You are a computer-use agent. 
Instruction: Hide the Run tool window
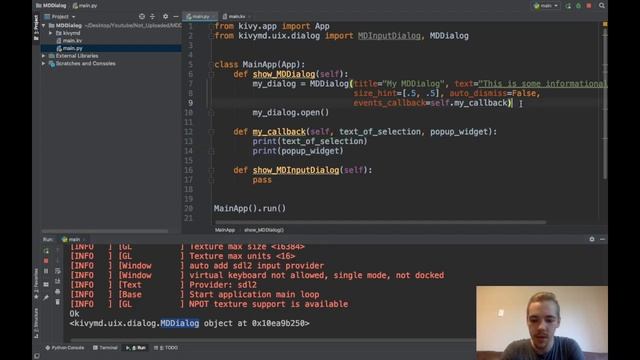click(x=602, y=239)
